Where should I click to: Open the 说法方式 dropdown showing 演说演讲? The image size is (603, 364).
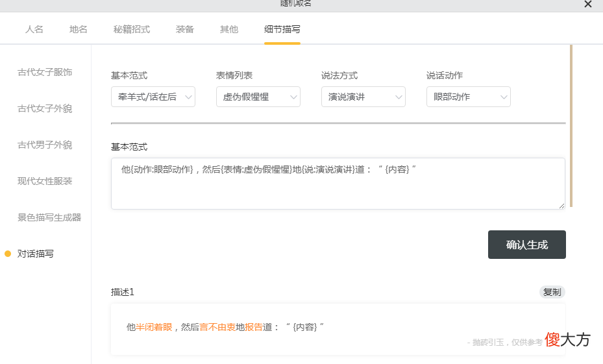coord(363,97)
